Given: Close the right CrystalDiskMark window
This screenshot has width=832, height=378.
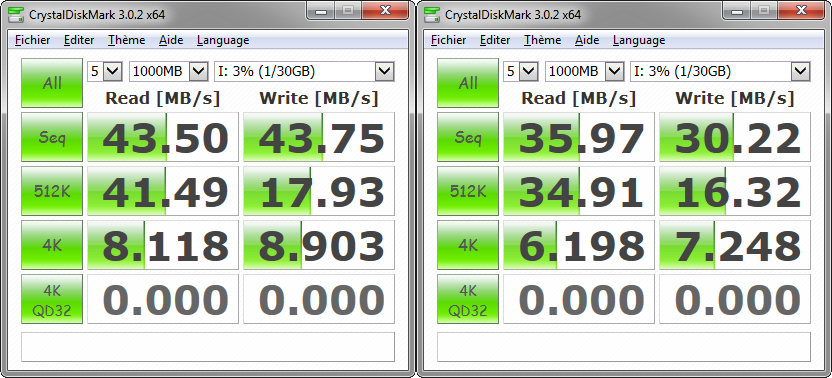Looking at the screenshot, I should (x=802, y=10).
